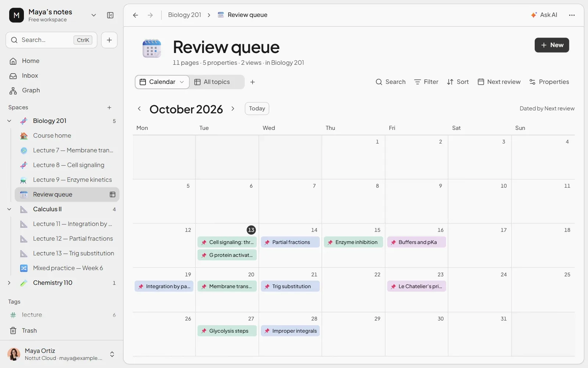Open Trash in the sidebar
The width and height of the screenshot is (588, 368).
point(62,330)
